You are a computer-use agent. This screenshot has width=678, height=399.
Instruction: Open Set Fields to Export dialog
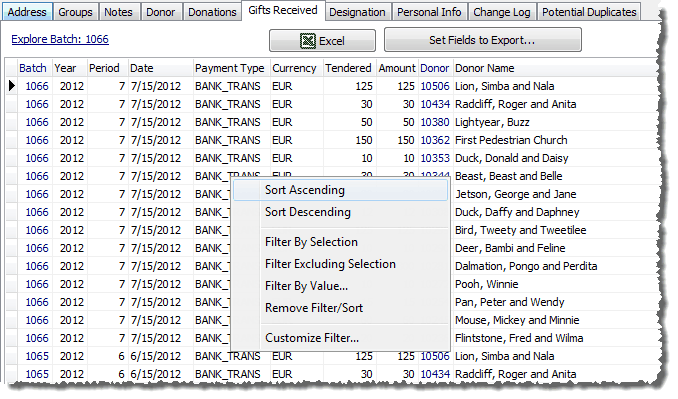coord(483,40)
